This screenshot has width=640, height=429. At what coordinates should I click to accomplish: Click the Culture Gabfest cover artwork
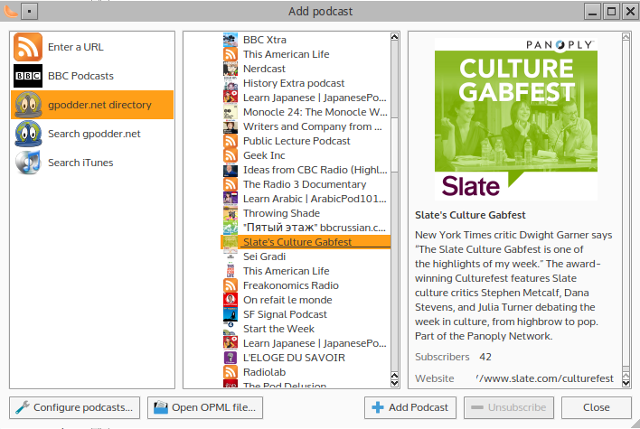[516, 120]
